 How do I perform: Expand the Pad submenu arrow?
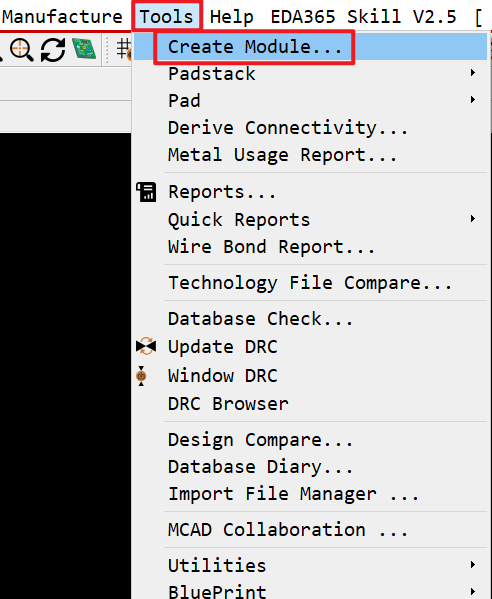coord(473,100)
